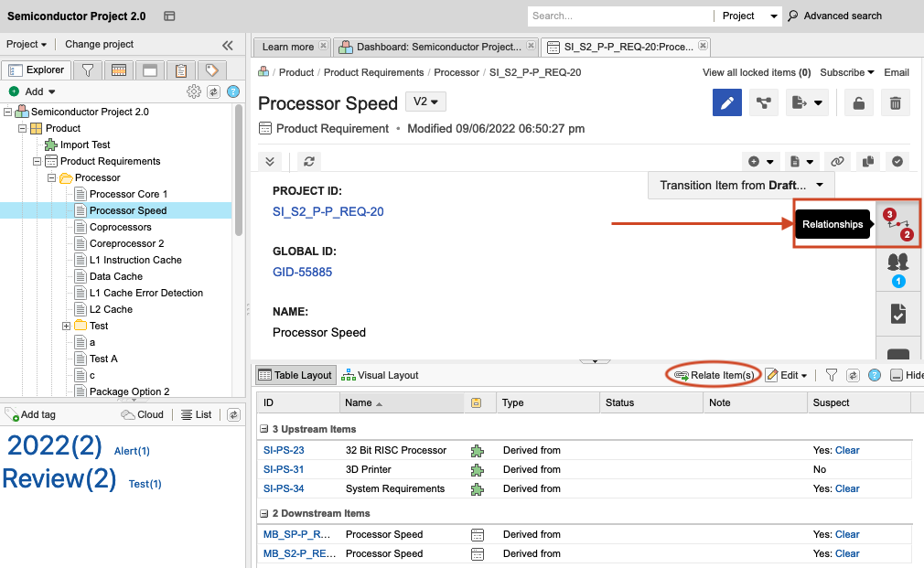Expand the Test folder in tree

click(x=67, y=326)
